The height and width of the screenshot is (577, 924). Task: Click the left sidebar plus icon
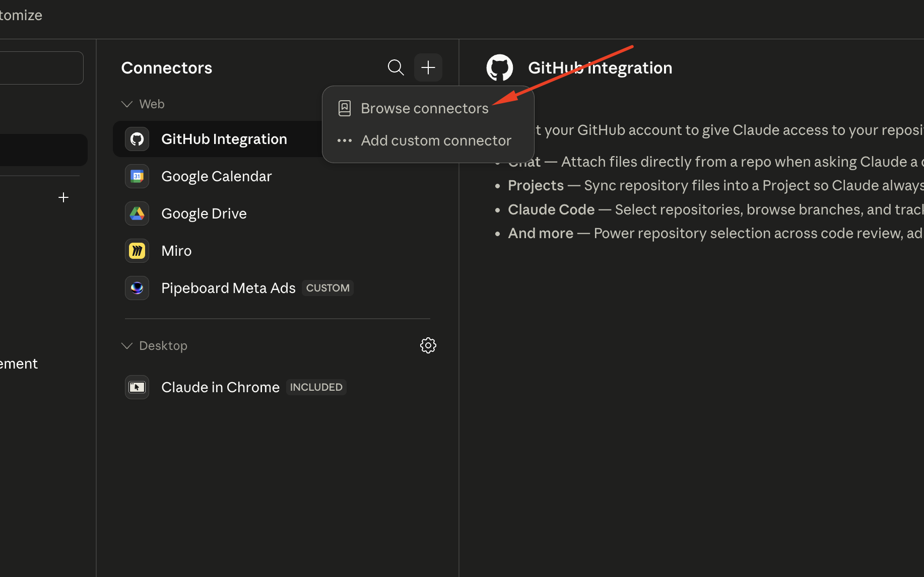point(63,197)
